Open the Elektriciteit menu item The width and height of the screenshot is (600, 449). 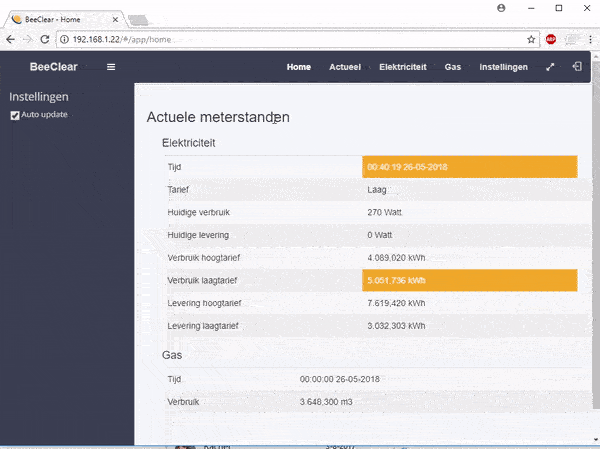click(402, 67)
